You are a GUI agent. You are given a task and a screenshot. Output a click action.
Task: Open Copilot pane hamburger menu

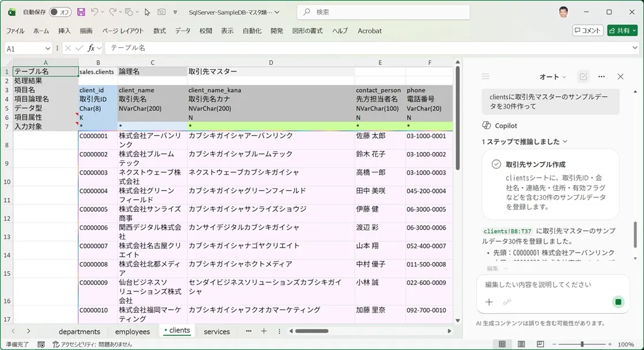click(486, 77)
